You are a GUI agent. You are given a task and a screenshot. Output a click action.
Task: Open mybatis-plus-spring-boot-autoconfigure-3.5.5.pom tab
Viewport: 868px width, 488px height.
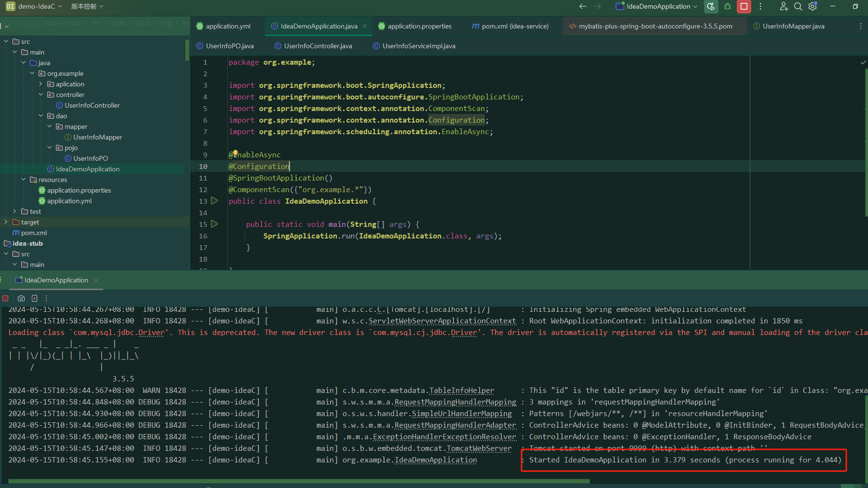[651, 26]
